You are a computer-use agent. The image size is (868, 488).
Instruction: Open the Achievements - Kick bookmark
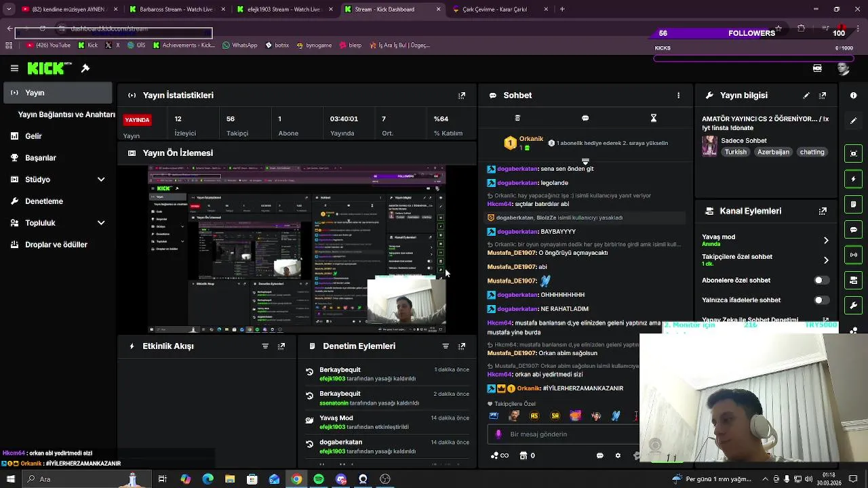pyautogui.click(x=184, y=45)
